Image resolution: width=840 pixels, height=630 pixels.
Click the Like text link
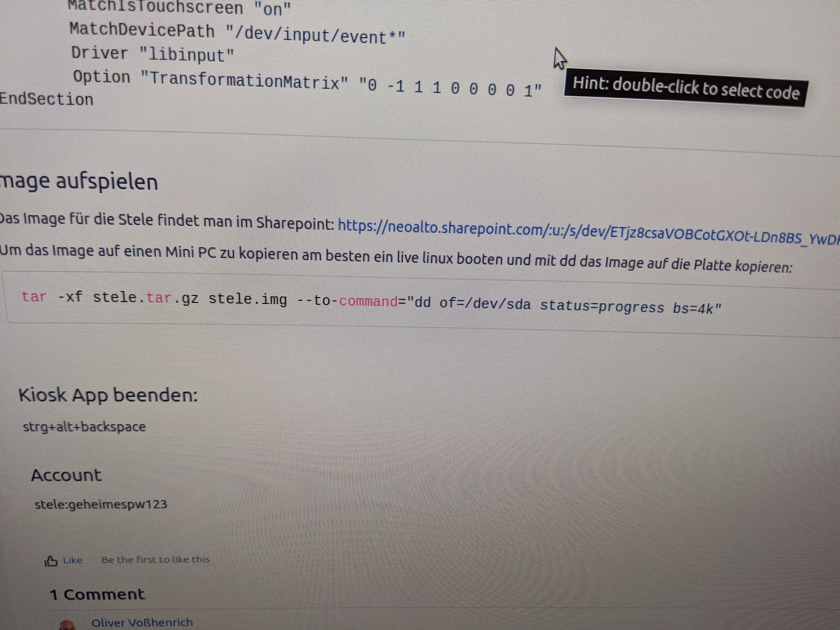click(x=73, y=560)
